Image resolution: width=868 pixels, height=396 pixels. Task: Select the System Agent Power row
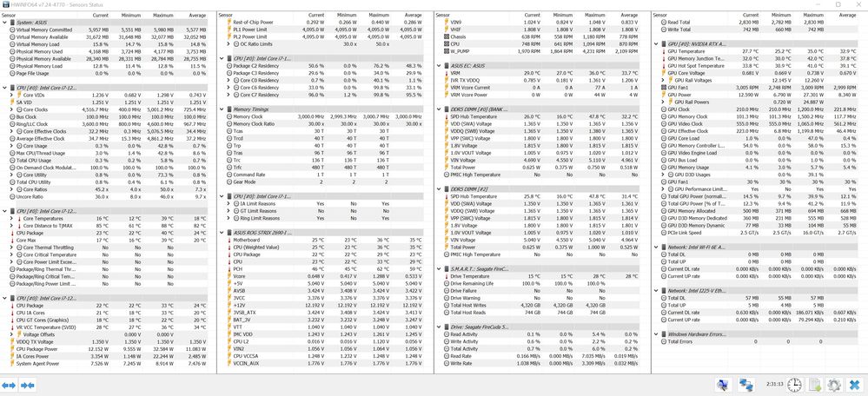pyautogui.click(x=104, y=363)
